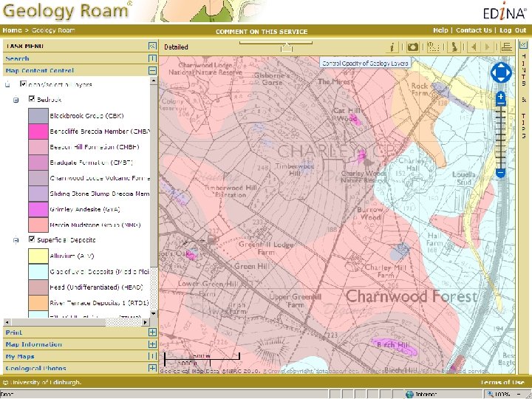The height and width of the screenshot is (399, 532).
Task: Click the Grimley Andesite legend entry
Action: coord(85,209)
